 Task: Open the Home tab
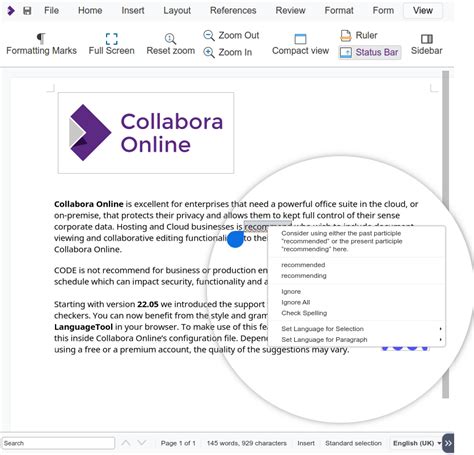tap(90, 11)
